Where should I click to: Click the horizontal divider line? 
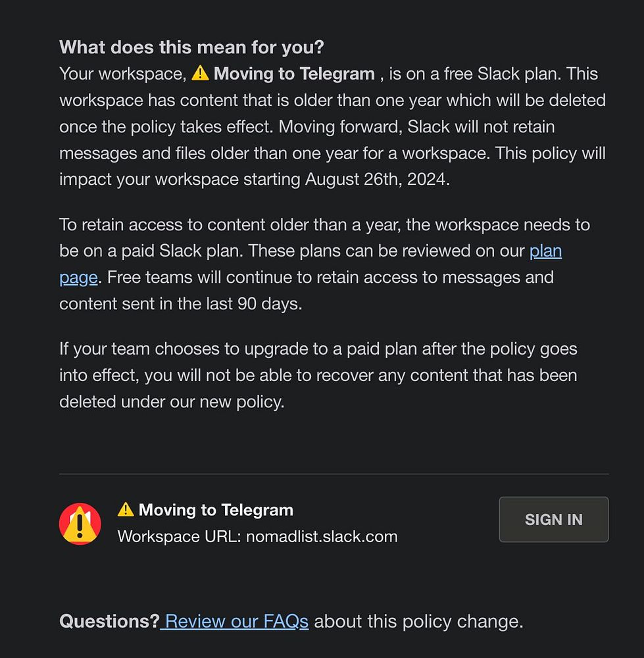[x=334, y=474]
